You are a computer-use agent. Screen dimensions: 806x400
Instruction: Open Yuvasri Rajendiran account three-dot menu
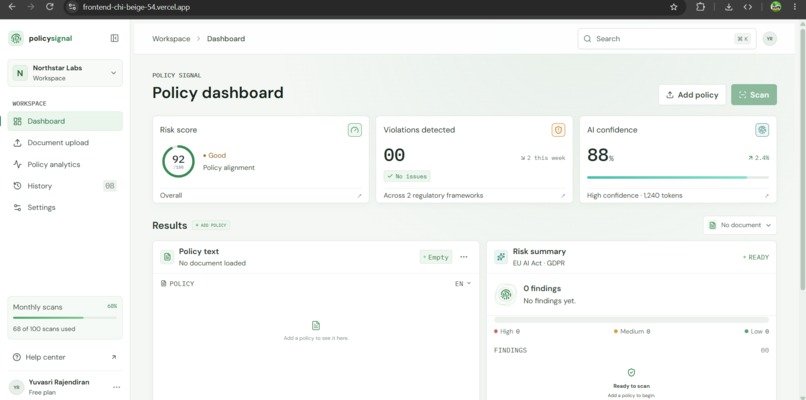[116, 387]
